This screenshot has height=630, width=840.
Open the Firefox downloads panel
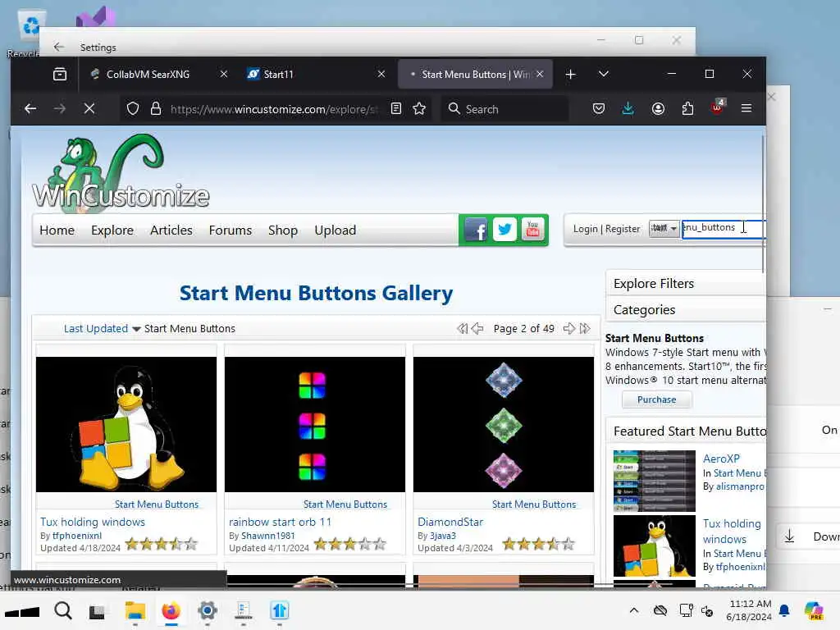[x=628, y=109]
